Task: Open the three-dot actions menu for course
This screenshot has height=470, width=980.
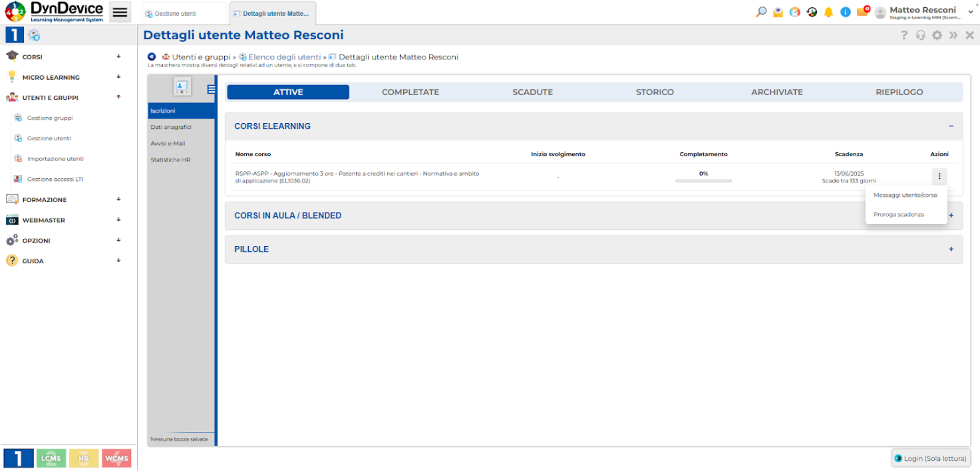Action: point(939,176)
